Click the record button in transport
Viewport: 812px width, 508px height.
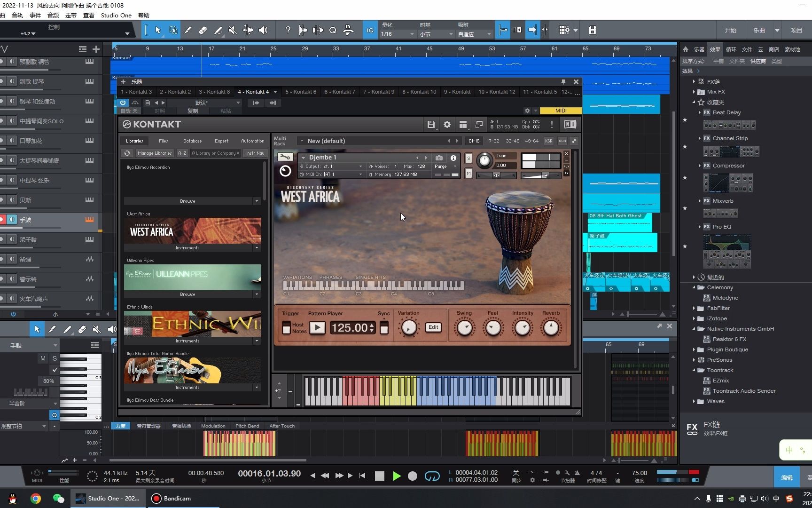pos(413,476)
